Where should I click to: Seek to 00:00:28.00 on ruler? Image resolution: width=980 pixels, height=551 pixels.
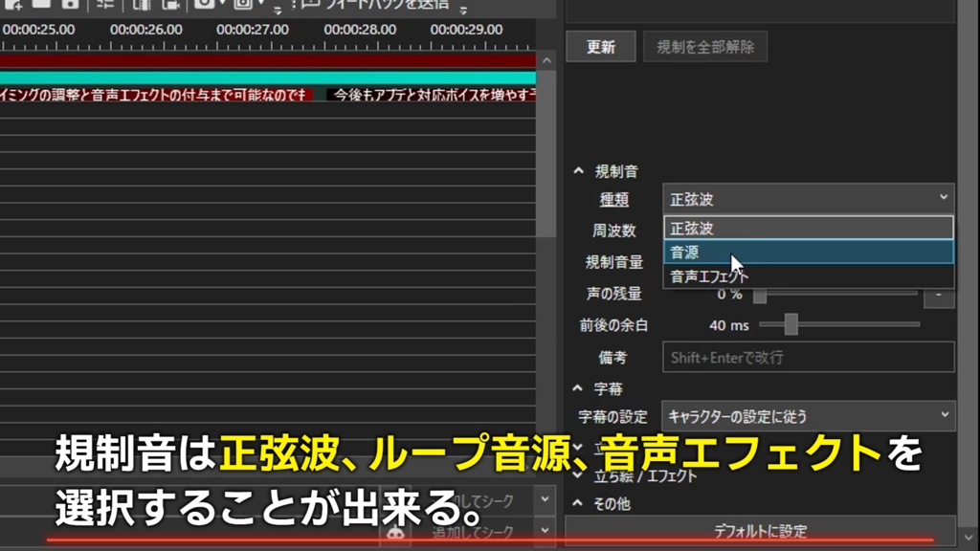pos(360,30)
